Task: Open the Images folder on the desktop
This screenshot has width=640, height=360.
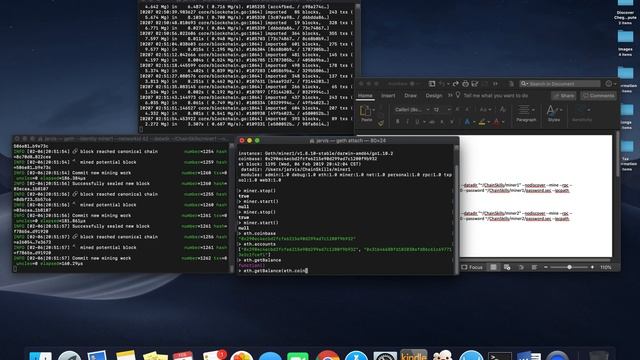Action: coord(625,42)
